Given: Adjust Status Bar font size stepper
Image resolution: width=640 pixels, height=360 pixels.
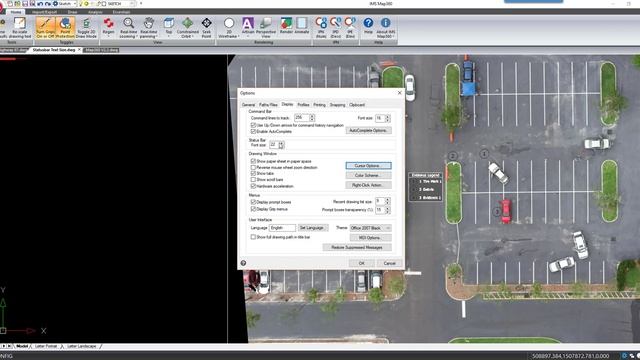Looking at the screenshot, I should pyautogui.click(x=281, y=145).
